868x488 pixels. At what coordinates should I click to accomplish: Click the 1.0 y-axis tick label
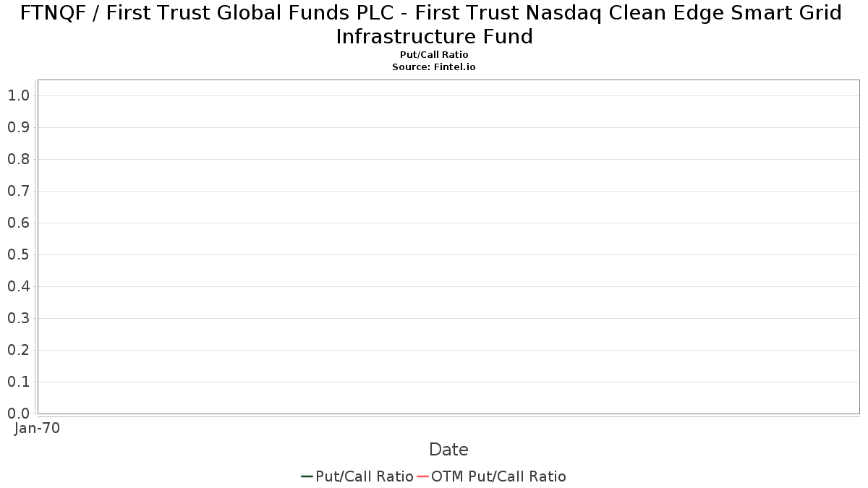[x=18, y=95]
